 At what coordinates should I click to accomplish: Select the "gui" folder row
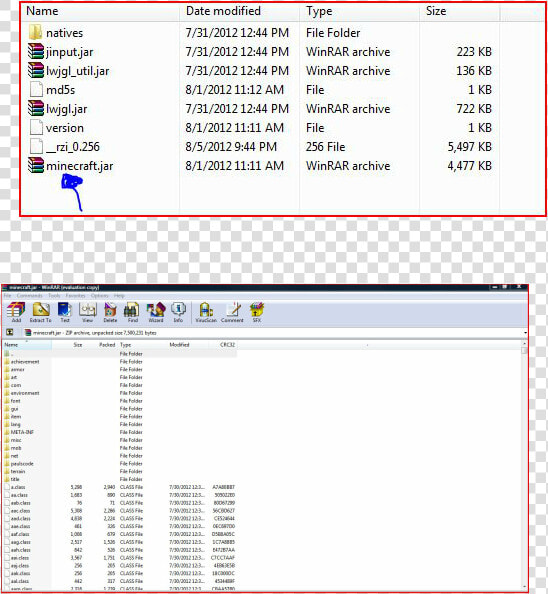click(x=120, y=409)
